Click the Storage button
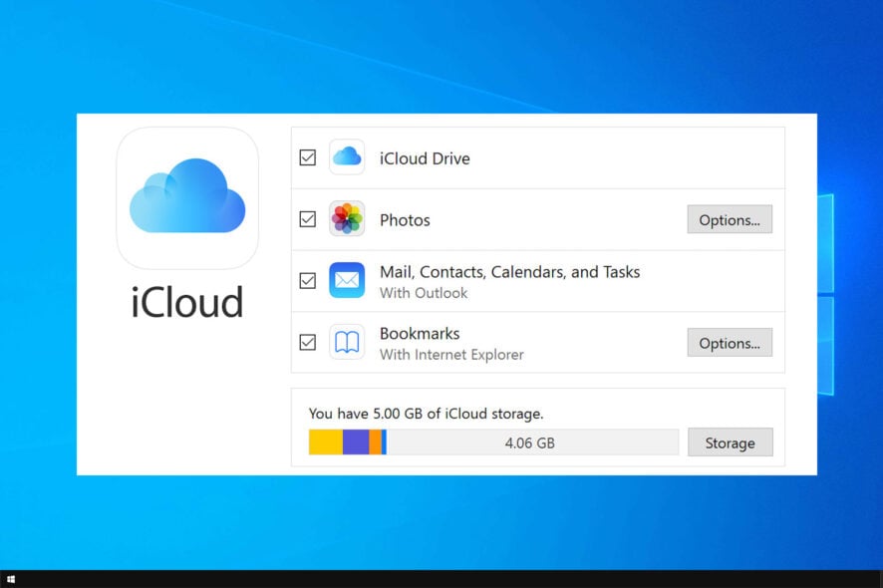883x588 pixels. click(x=731, y=441)
